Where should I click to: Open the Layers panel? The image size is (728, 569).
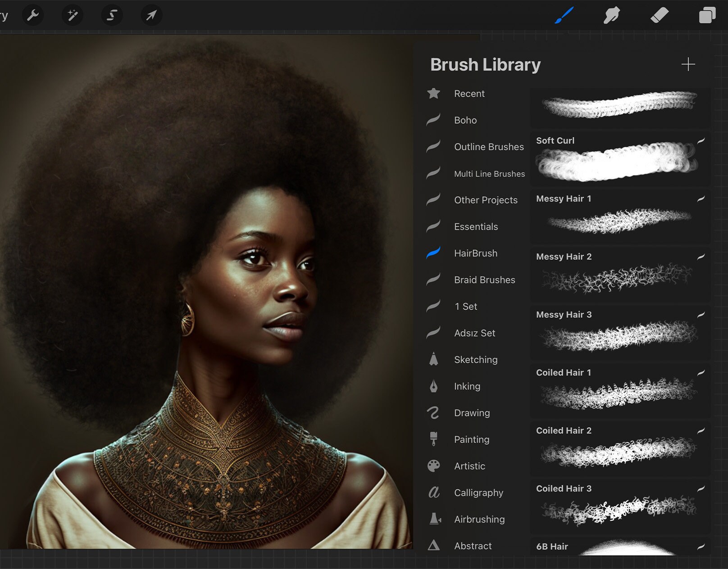706,15
